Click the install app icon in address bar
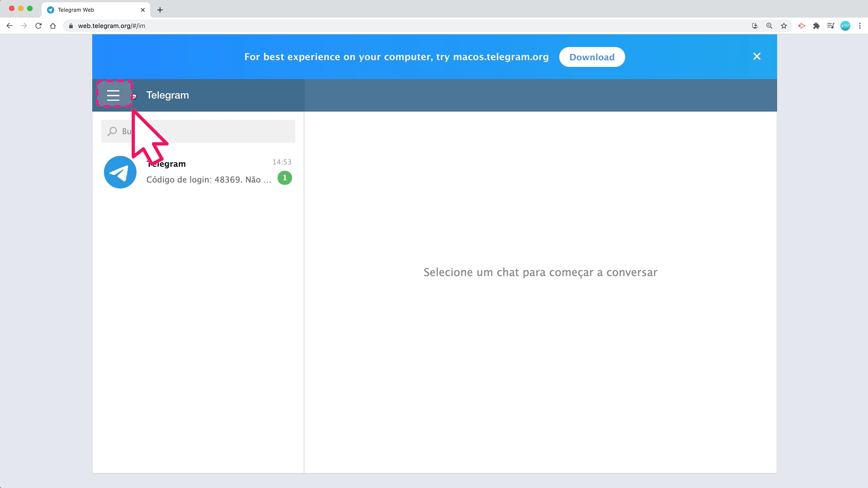 pyautogui.click(x=755, y=26)
